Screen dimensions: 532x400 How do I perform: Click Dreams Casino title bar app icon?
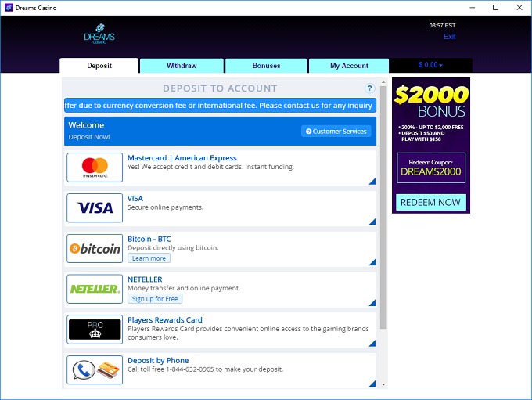click(x=9, y=8)
